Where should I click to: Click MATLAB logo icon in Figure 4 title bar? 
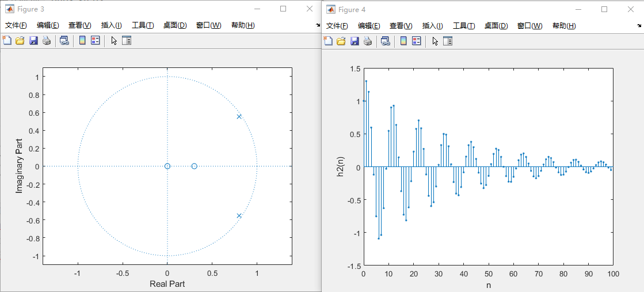pyautogui.click(x=330, y=9)
